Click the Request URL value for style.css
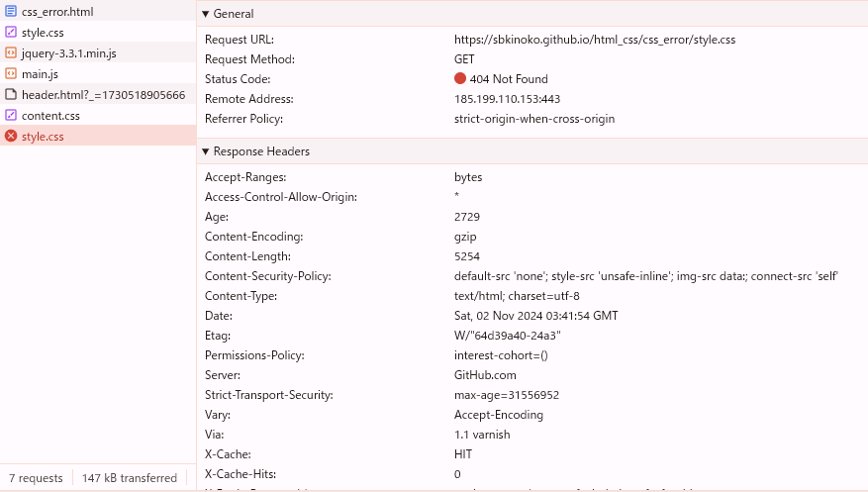868x492 pixels. (595, 40)
